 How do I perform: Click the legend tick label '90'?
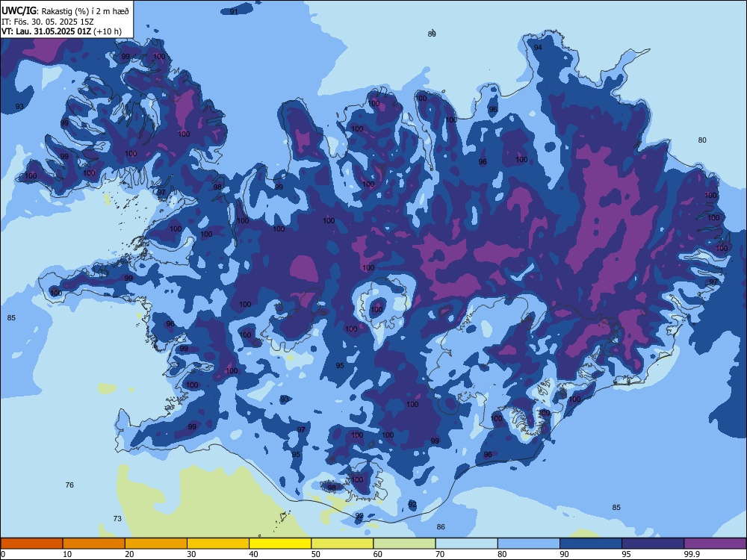click(x=565, y=554)
